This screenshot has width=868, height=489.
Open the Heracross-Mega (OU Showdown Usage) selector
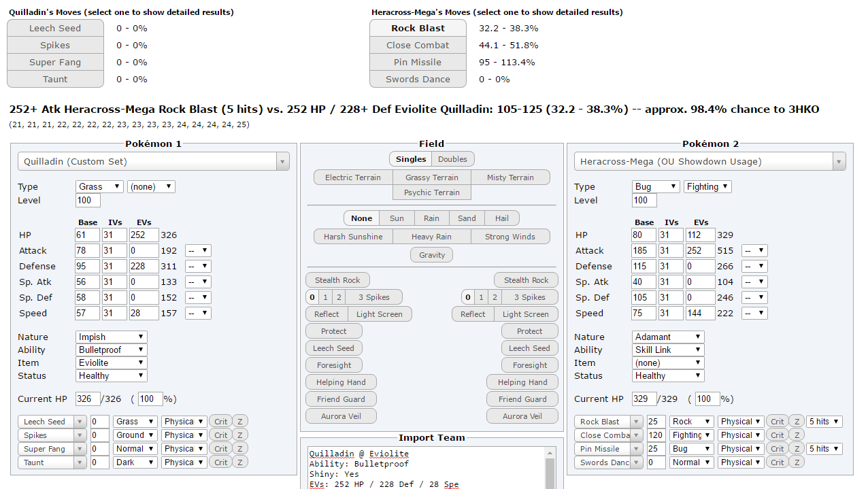click(710, 161)
